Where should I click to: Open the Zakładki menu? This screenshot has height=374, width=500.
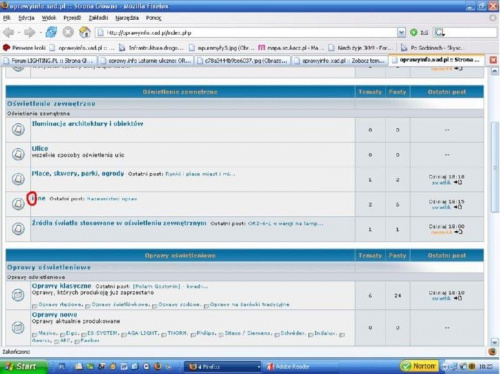coord(98,18)
